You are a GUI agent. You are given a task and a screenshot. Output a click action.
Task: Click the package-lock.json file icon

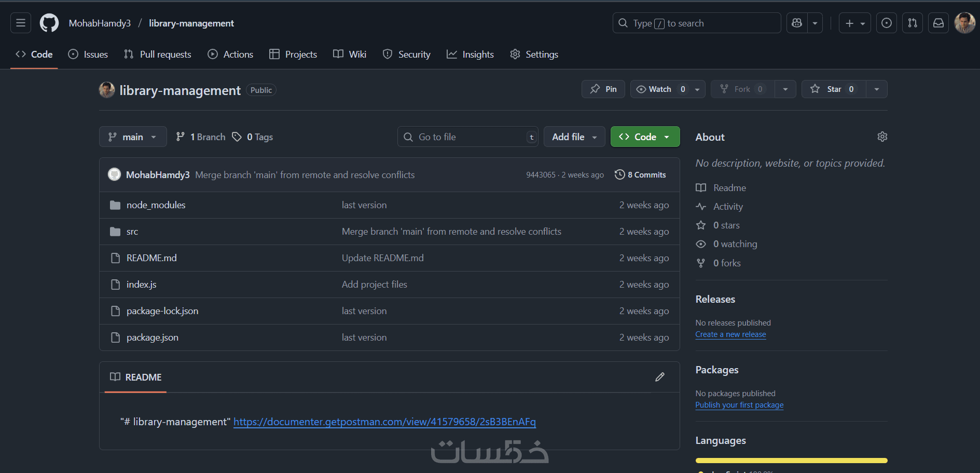pyautogui.click(x=115, y=311)
